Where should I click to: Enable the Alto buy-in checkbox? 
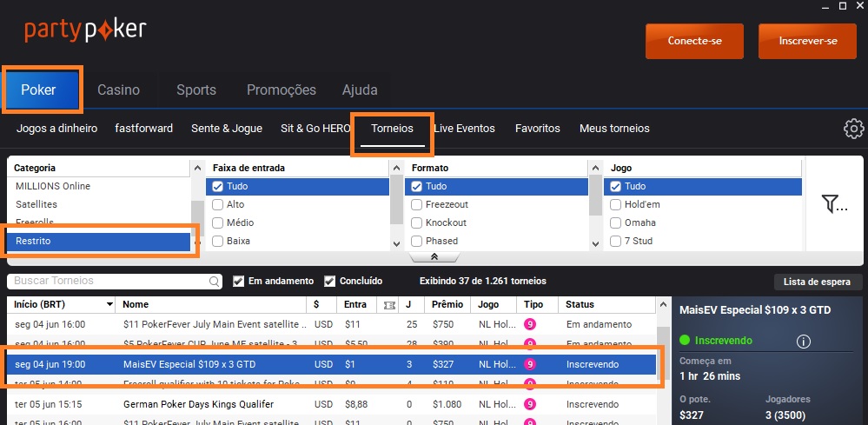[217, 205]
